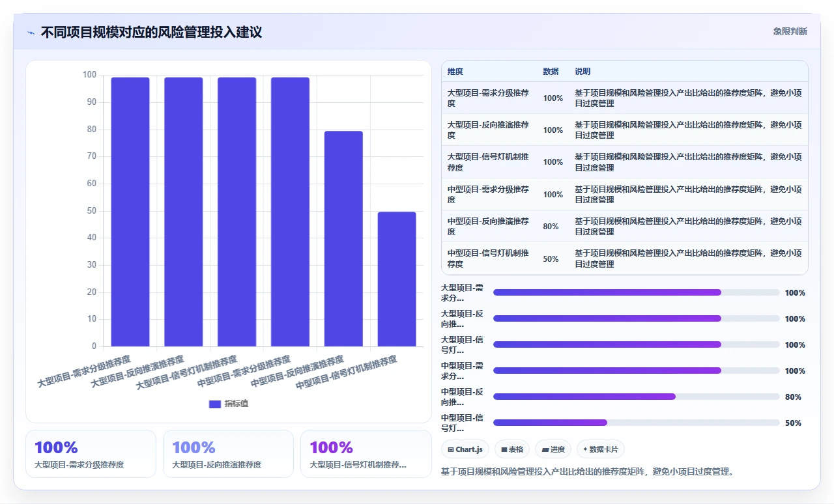Toggle the 指标值 legend color box
834x504 pixels.
pyautogui.click(x=215, y=404)
